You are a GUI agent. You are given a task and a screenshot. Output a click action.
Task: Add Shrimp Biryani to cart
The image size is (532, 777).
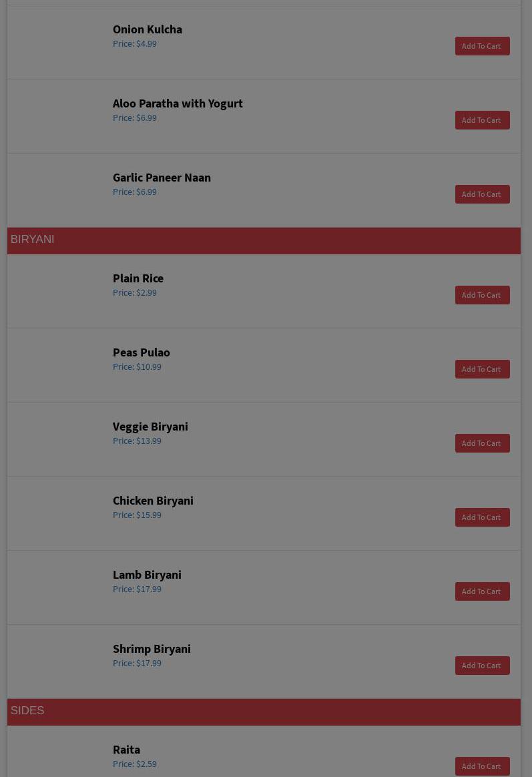tap(482, 666)
